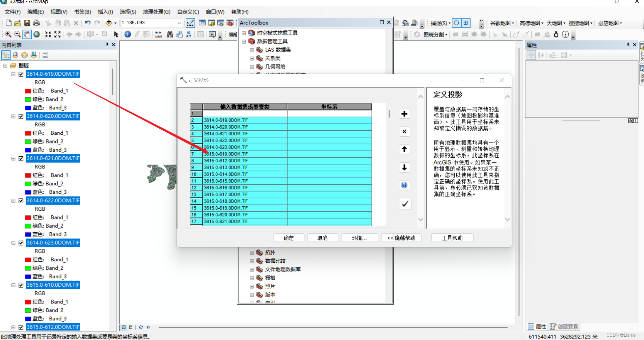Click the Print icon in toolbar
644x340 pixels.
tap(36, 23)
